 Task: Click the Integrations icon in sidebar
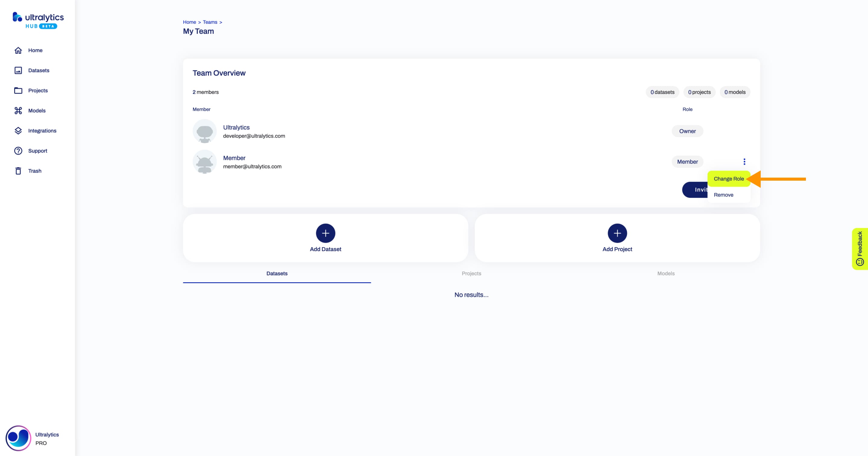[18, 130]
